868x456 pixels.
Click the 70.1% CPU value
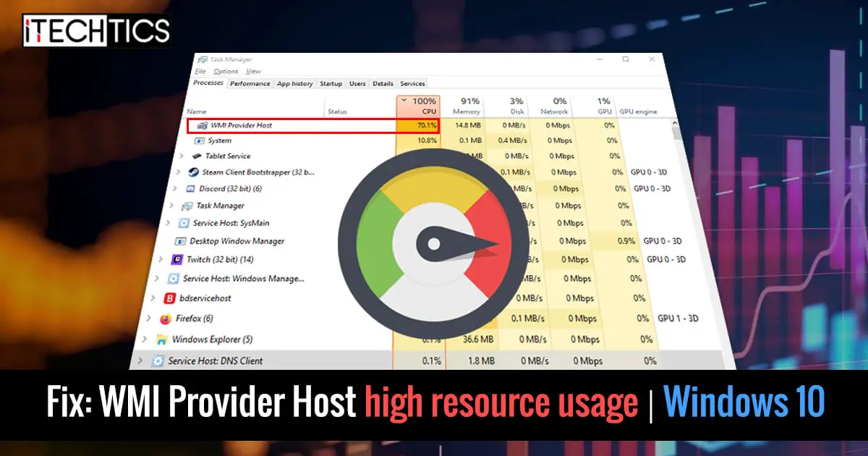426,126
